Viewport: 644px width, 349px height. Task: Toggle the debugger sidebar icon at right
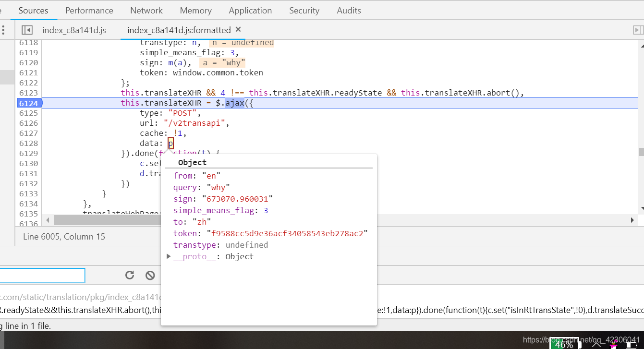(638, 30)
